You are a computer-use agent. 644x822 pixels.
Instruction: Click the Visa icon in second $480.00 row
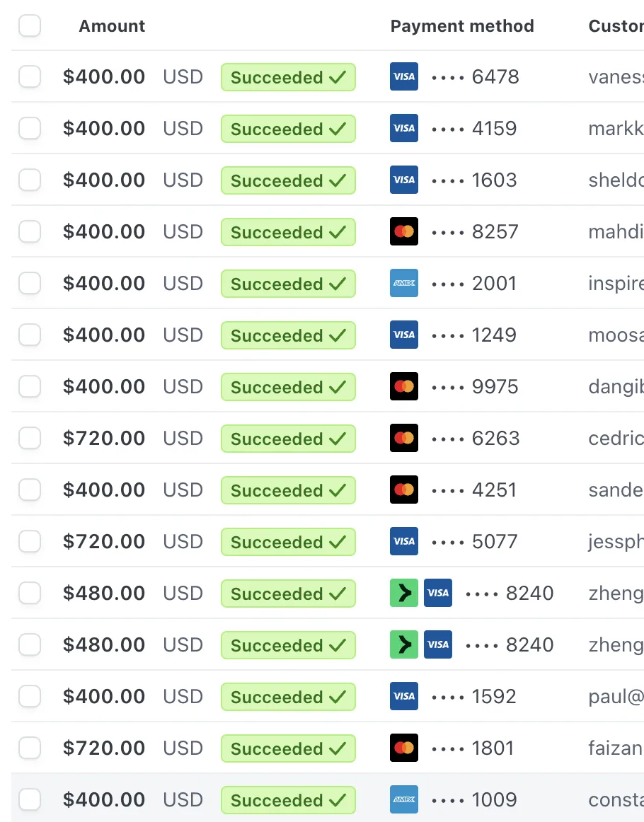coord(438,644)
